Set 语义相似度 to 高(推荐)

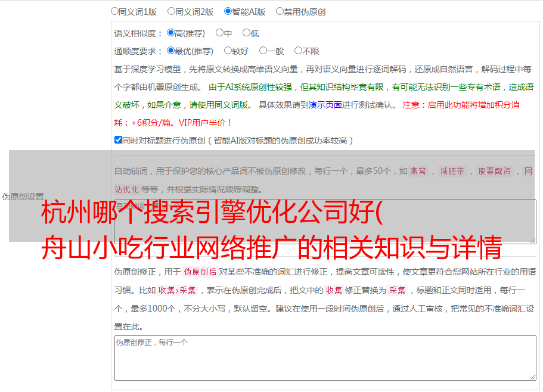click(170, 33)
